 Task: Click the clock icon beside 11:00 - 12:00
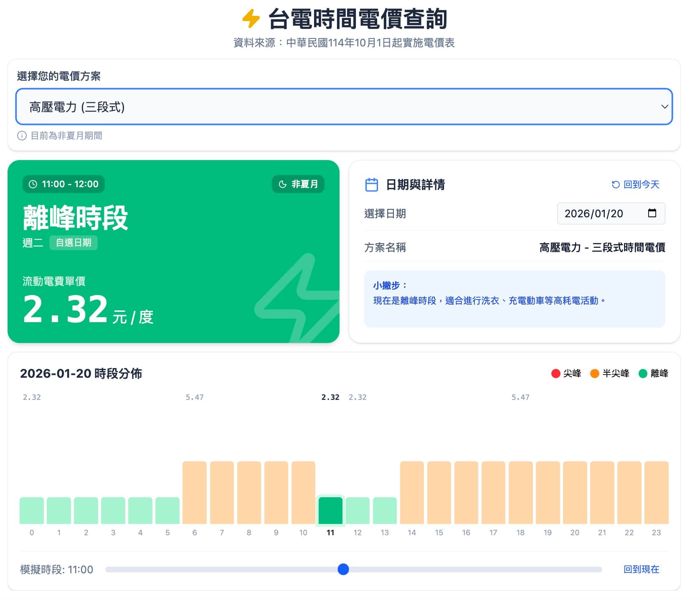click(33, 184)
